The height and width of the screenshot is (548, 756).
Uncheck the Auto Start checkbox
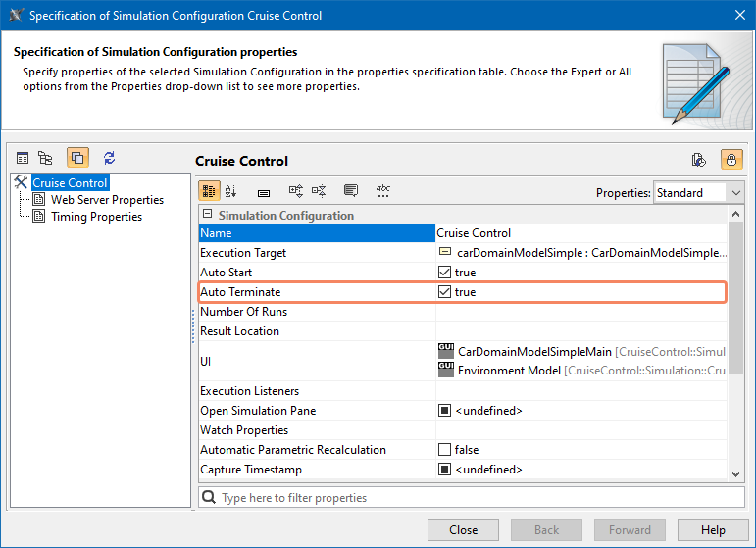click(x=444, y=273)
